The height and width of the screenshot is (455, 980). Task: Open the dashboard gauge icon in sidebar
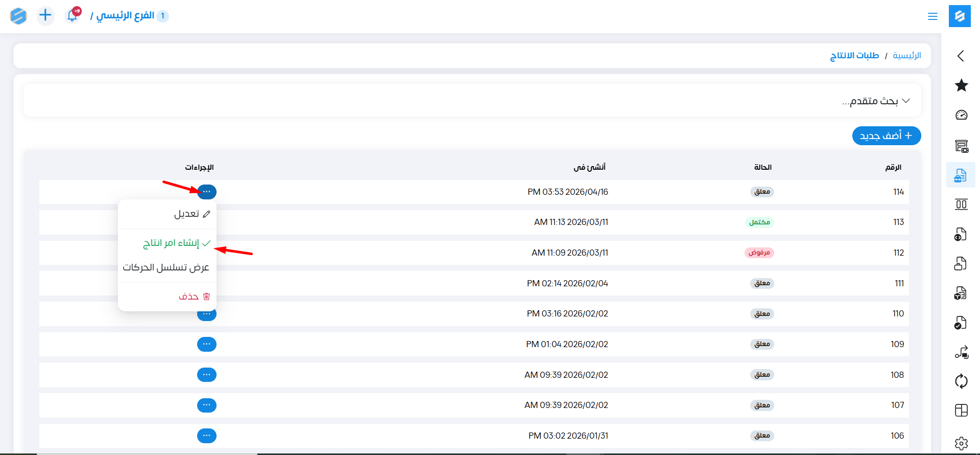(961, 115)
